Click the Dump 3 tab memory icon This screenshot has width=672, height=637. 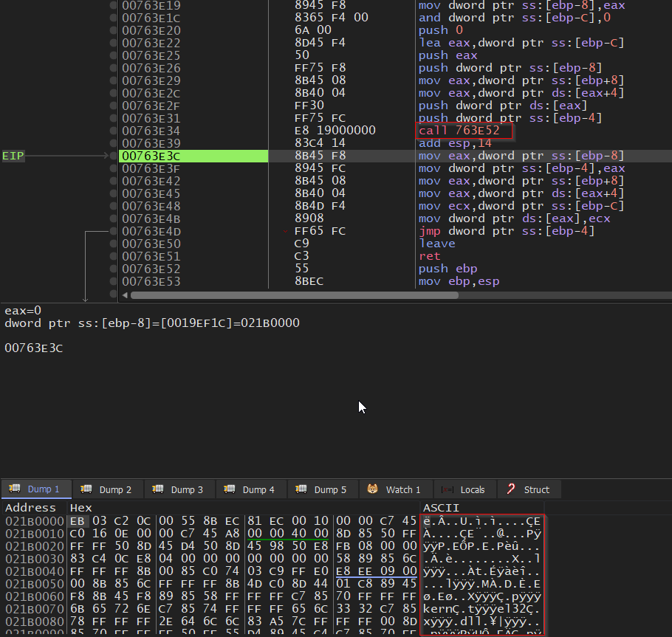(x=158, y=489)
